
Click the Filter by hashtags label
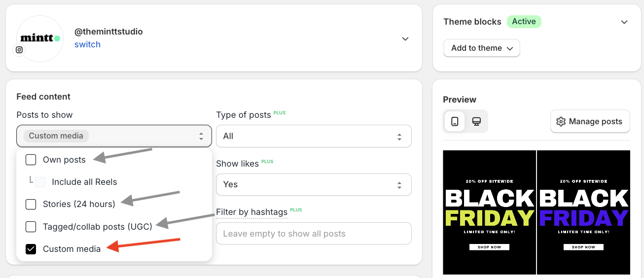click(x=251, y=212)
